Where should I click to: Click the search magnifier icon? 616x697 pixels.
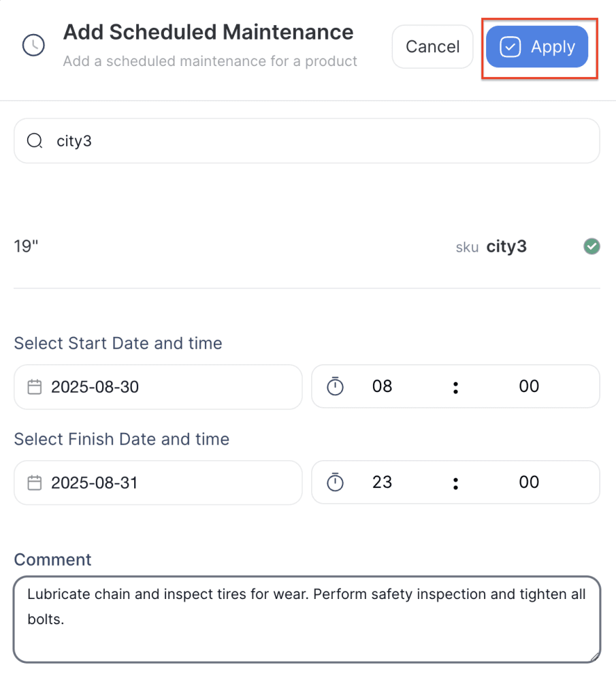[34, 141]
